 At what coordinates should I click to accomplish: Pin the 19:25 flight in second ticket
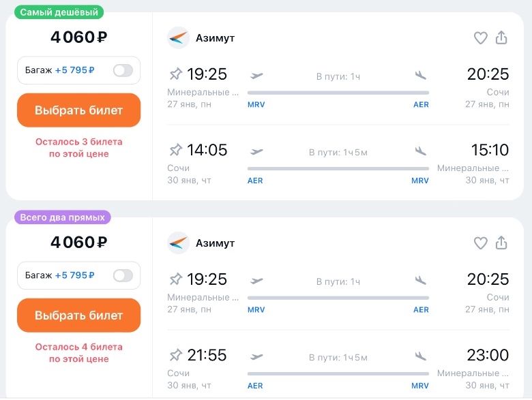coord(176,279)
